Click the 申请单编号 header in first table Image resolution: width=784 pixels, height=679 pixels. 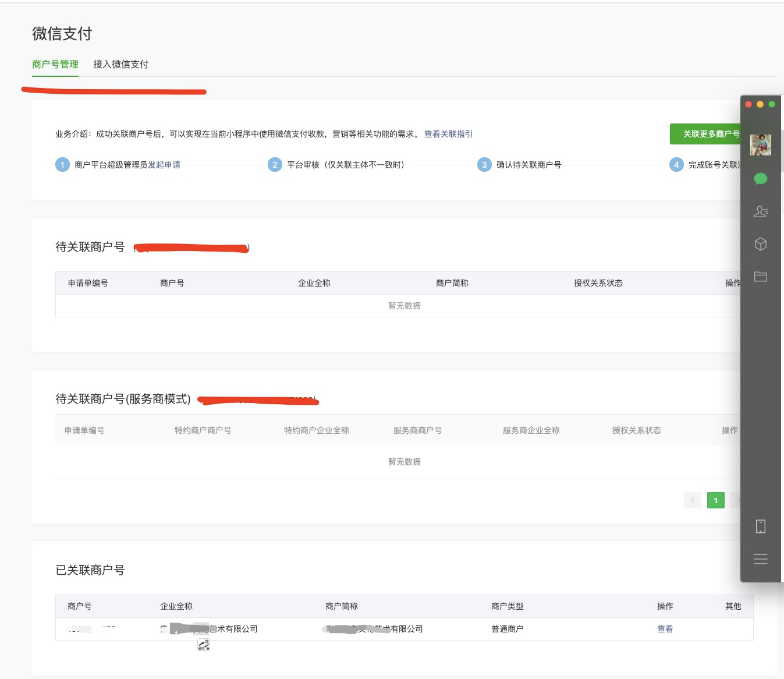click(x=88, y=283)
